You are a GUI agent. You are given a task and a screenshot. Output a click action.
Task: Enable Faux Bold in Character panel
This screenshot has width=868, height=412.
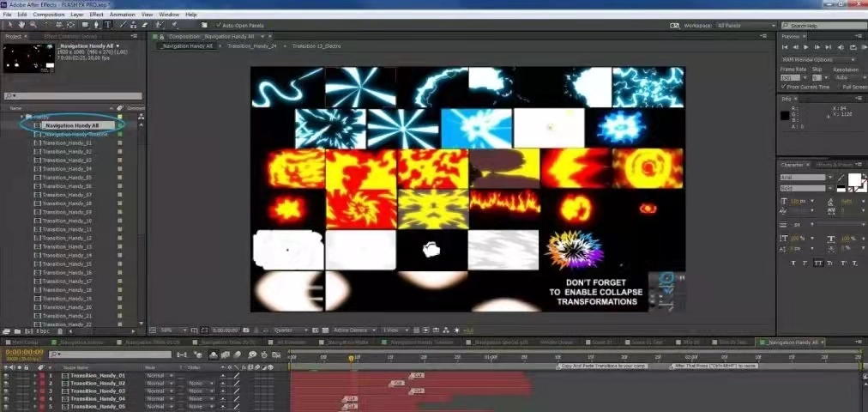[x=793, y=263]
